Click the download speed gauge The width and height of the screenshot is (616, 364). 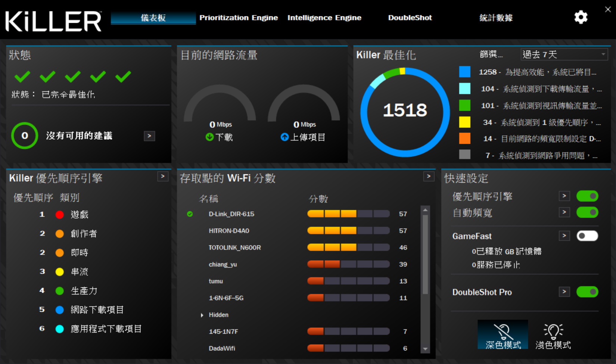[220, 103]
